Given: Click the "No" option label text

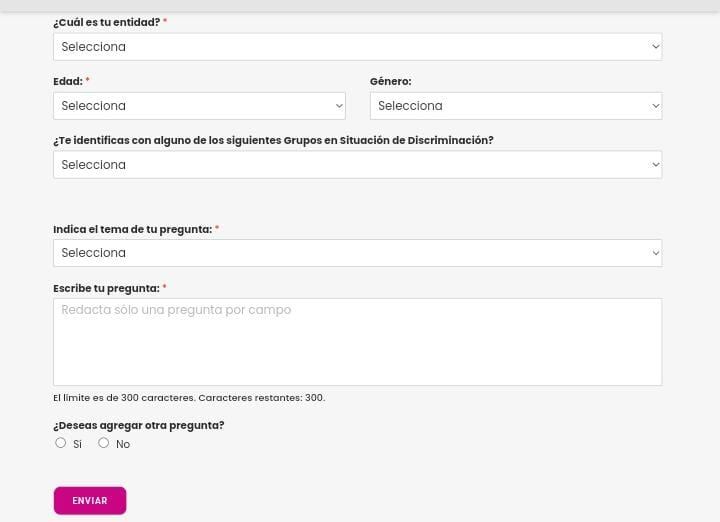Looking at the screenshot, I should click(123, 444).
